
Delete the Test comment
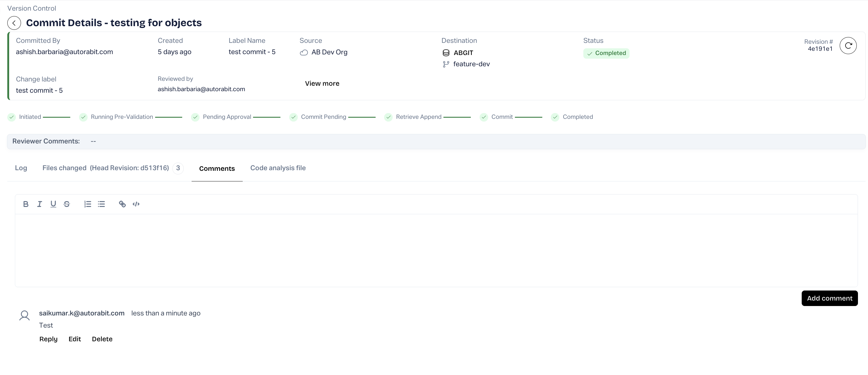tap(102, 339)
